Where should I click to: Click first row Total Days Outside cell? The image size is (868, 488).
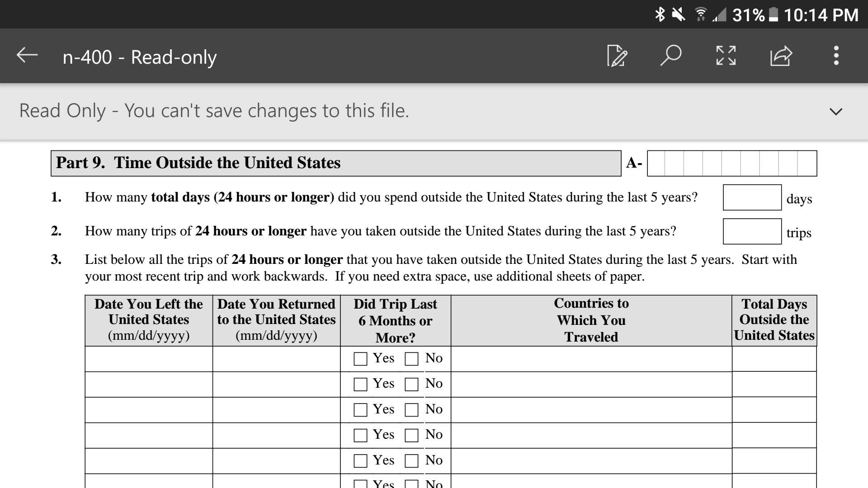(x=774, y=359)
